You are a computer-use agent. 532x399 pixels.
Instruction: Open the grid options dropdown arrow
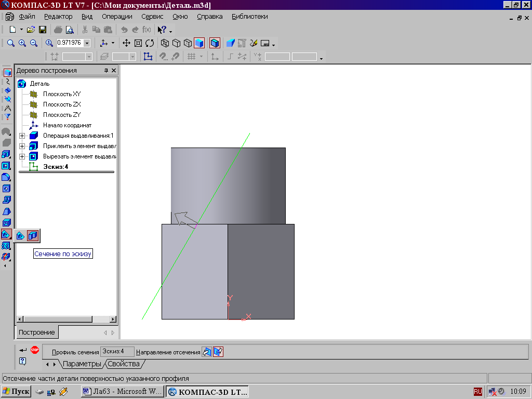pyautogui.click(x=201, y=57)
